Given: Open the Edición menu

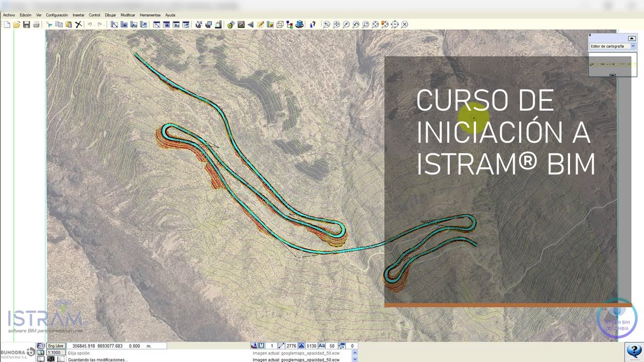Looking at the screenshot, I should tap(26, 15).
